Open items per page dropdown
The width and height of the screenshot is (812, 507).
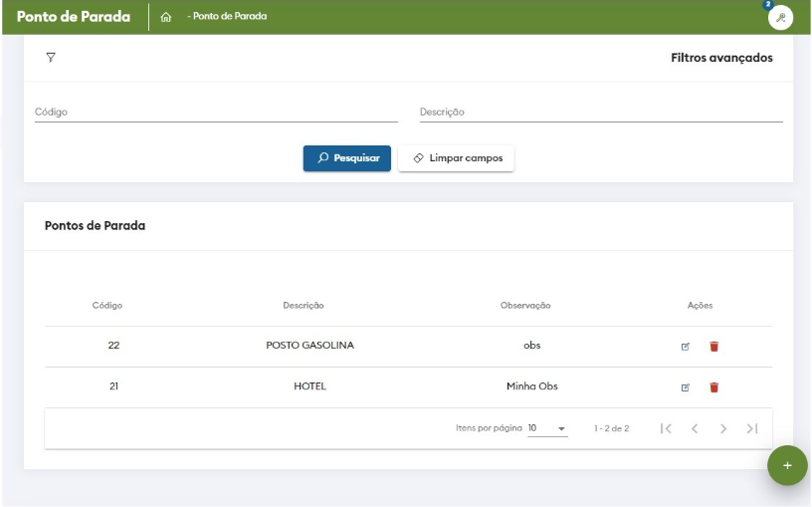point(546,428)
